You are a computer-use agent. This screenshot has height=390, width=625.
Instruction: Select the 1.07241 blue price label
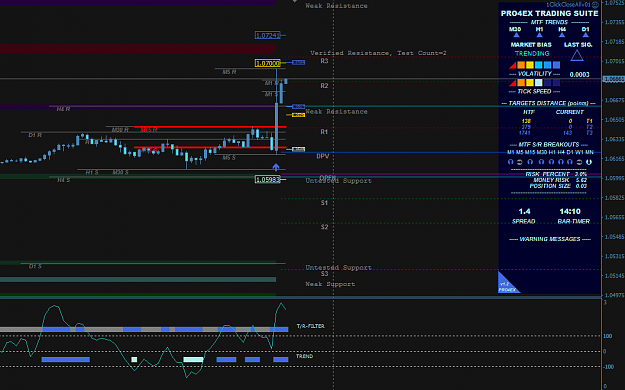[267, 35]
